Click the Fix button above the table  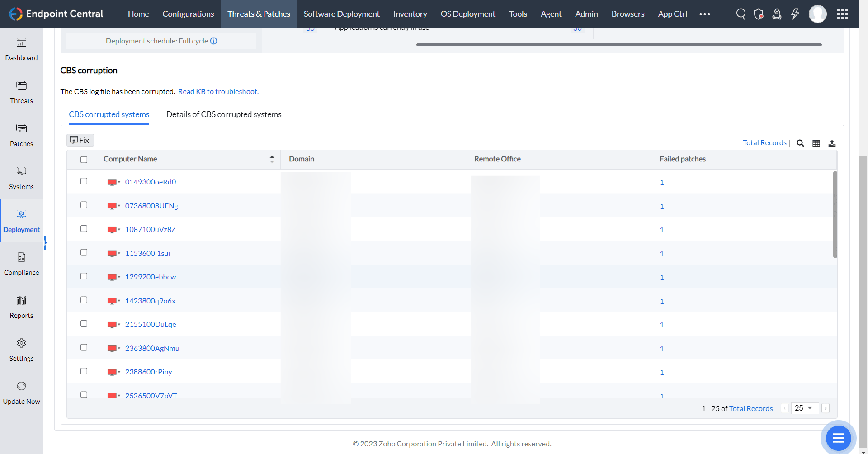[x=80, y=140]
